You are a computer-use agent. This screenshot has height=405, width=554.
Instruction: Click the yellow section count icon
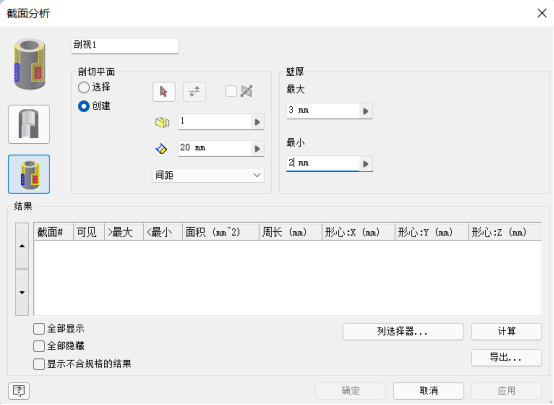point(162,122)
